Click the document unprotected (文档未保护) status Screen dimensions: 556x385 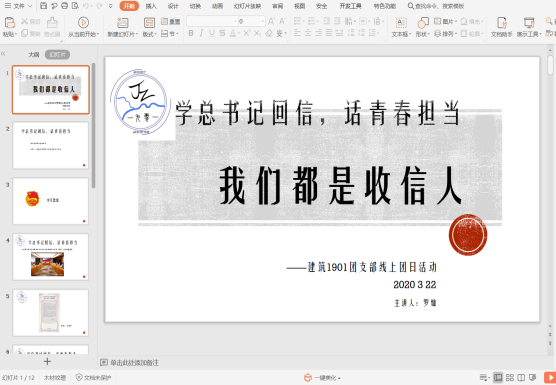pyautogui.click(x=94, y=378)
